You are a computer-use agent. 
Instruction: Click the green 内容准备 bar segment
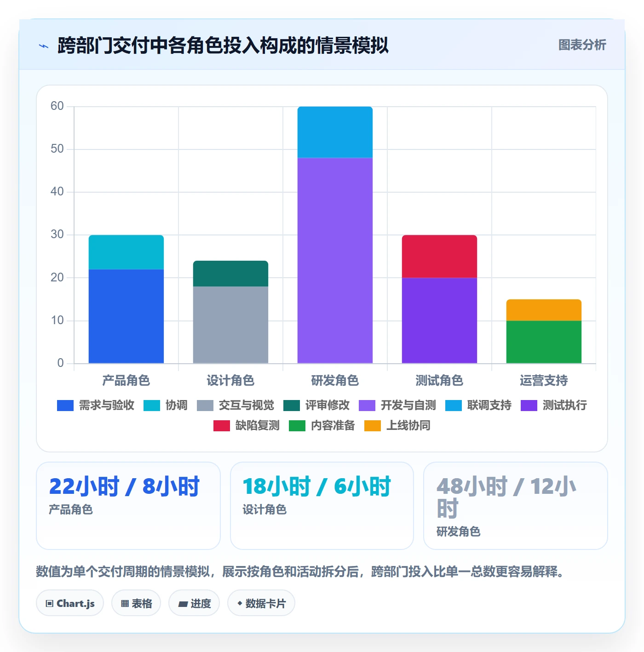(x=544, y=342)
